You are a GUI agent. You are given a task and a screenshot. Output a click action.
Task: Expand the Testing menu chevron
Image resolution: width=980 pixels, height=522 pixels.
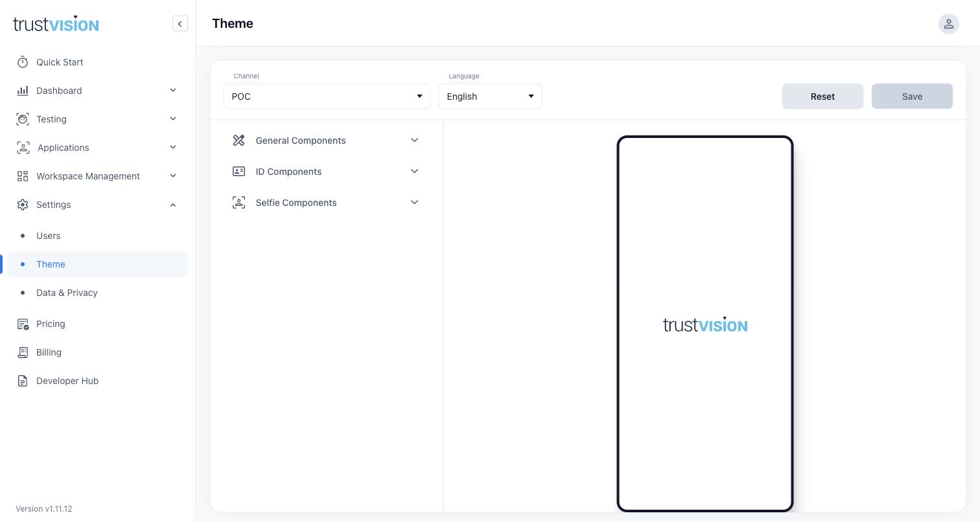pos(173,119)
